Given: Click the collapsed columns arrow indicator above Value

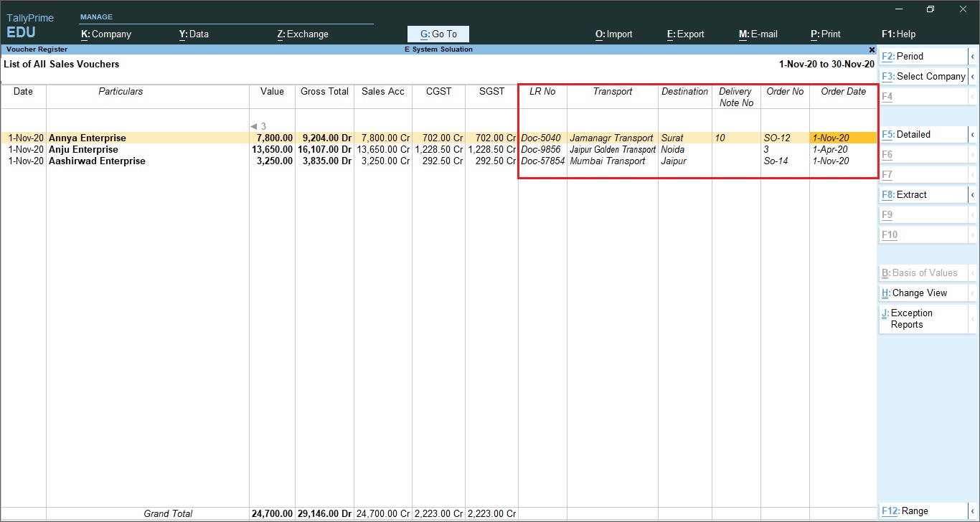Looking at the screenshot, I should click(x=254, y=126).
